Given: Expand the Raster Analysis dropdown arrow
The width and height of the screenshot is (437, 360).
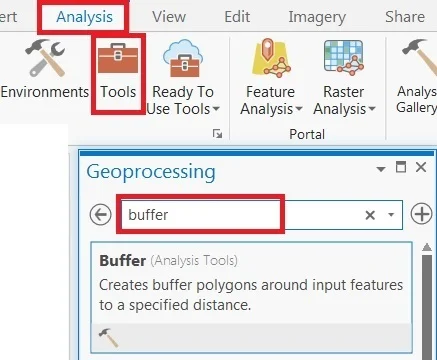Looking at the screenshot, I should (372, 109).
